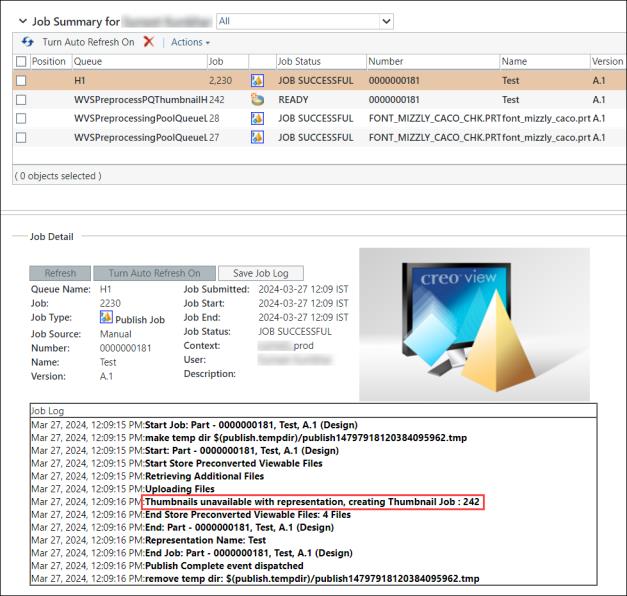This screenshot has height=596, width=627.
Task: Select checkbox for WVSPreprocessPQThumbnail row
Action: click(x=21, y=100)
